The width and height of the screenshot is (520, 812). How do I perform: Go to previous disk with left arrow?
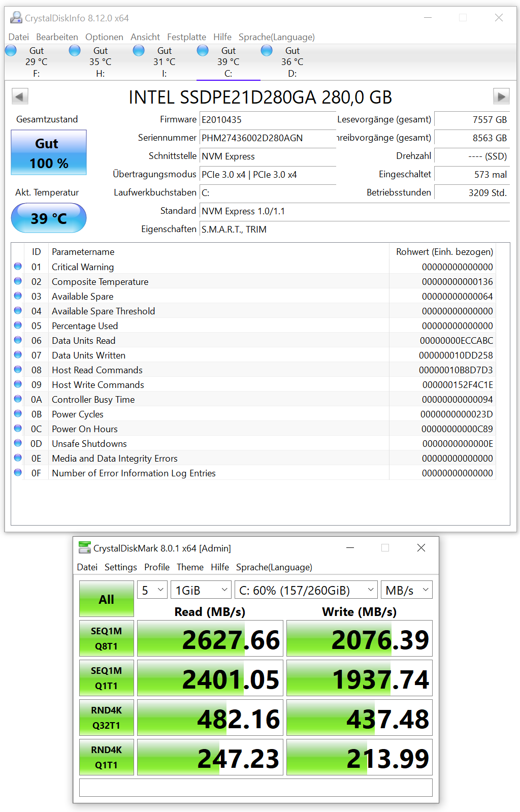point(20,96)
